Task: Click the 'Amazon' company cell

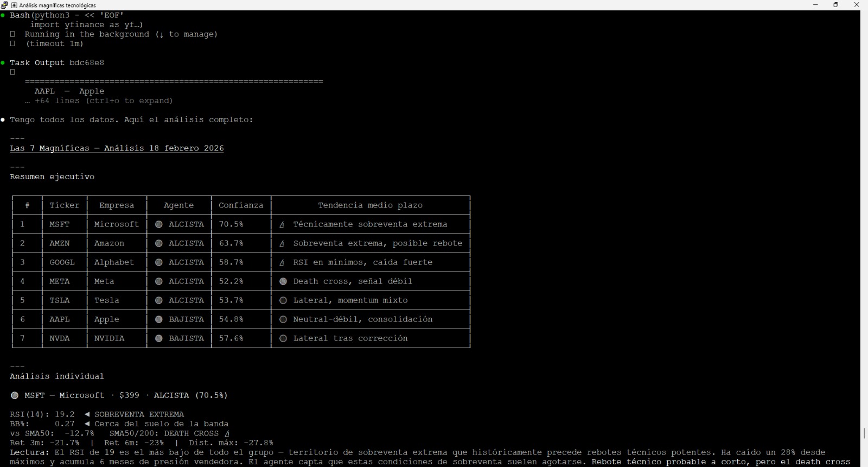Action: tap(109, 243)
